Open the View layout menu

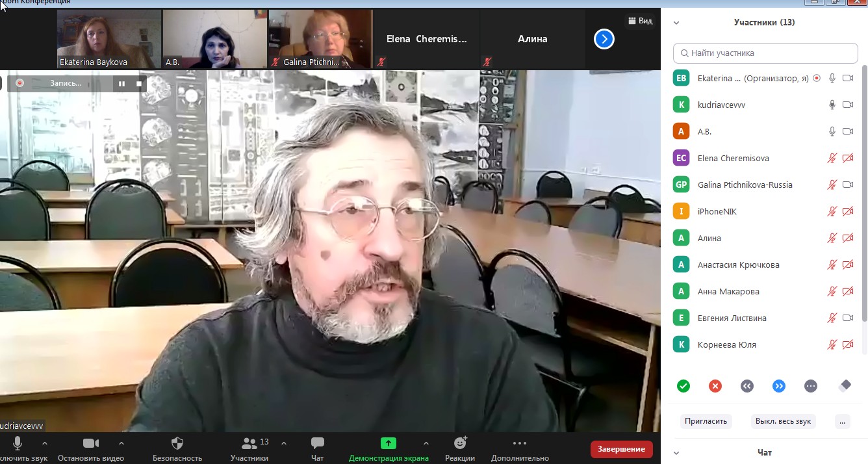click(640, 21)
